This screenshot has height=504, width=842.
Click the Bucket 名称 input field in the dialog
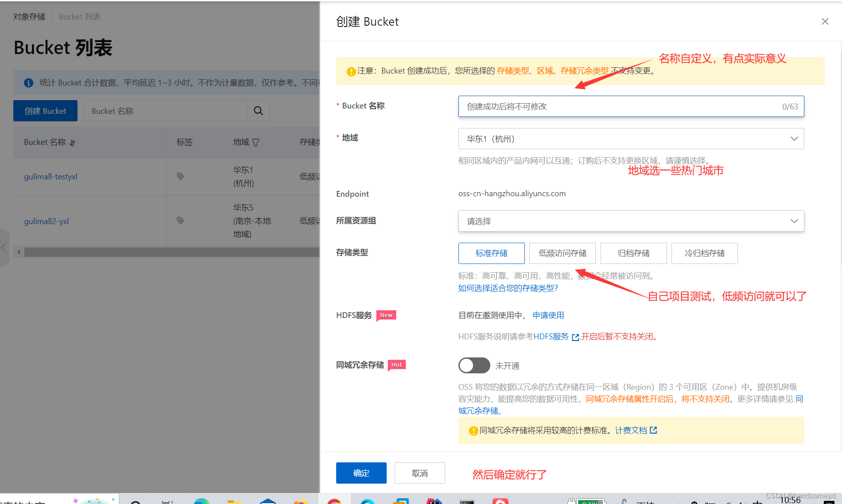click(x=631, y=106)
